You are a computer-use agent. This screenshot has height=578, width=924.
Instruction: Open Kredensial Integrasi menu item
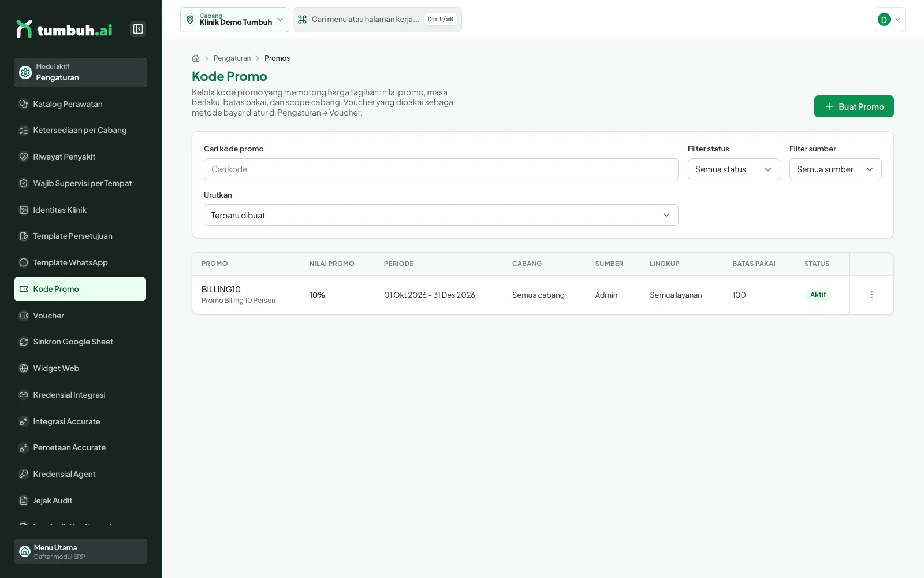tap(80, 395)
